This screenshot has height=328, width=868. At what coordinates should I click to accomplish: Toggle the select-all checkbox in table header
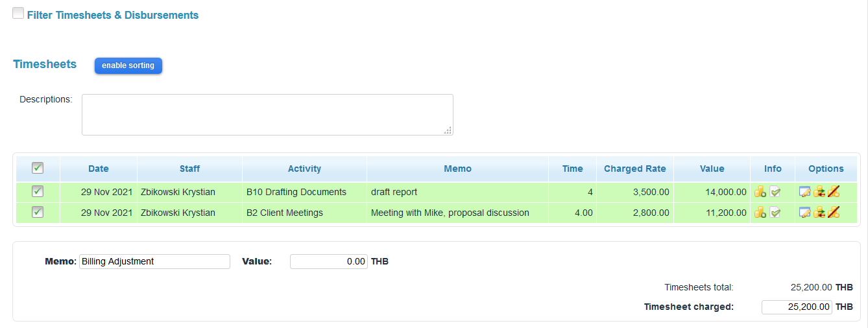point(38,168)
